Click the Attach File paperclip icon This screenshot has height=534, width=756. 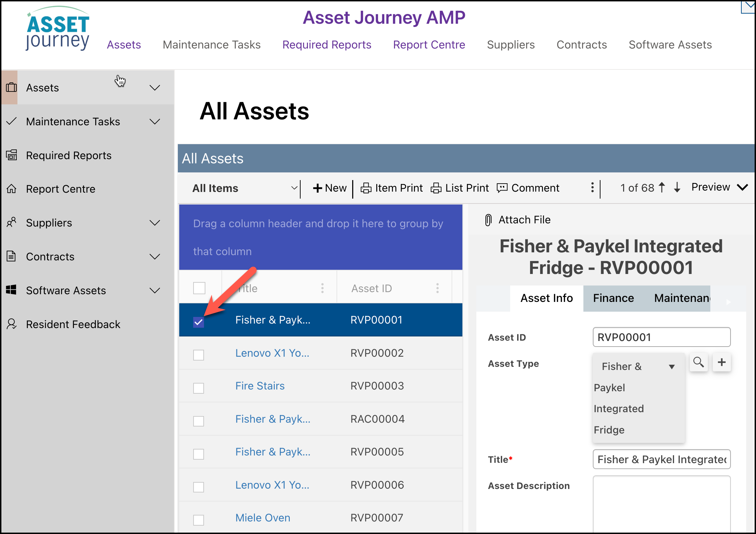pos(489,220)
